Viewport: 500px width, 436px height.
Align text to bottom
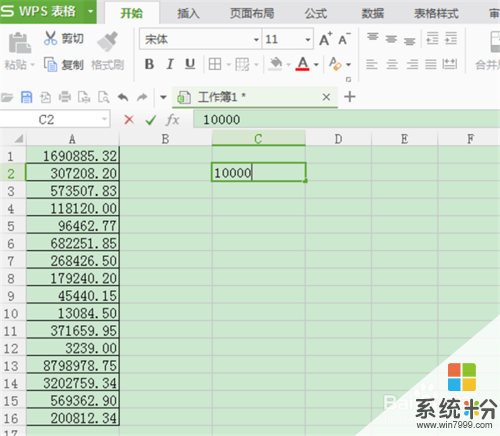(410, 41)
